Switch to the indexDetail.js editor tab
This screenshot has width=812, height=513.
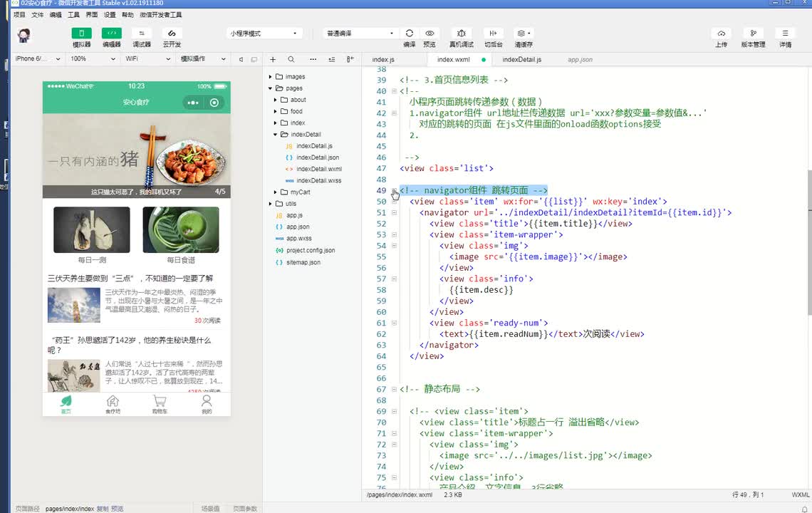[x=521, y=60]
